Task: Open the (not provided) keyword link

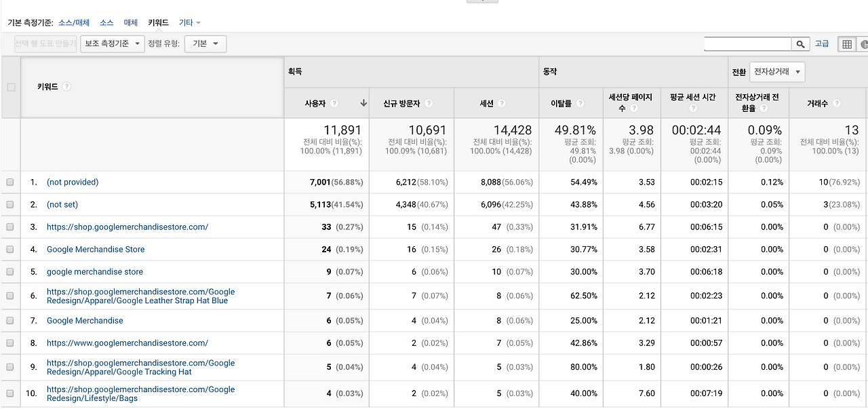Action: pos(73,182)
